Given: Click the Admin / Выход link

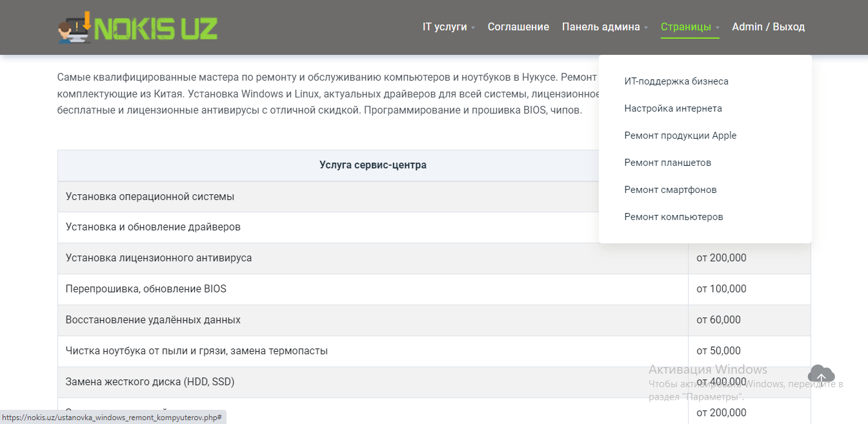Looking at the screenshot, I should 768,27.
